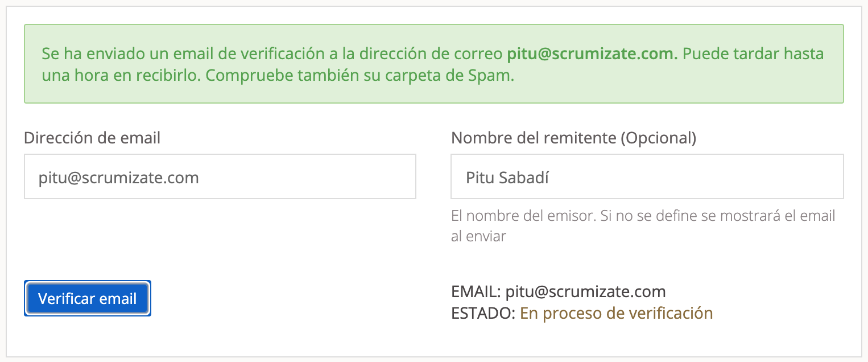The width and height of the screenshot is (868, 362).
Task: Focus the Dirección de email input field
Action: click(220, 177)
